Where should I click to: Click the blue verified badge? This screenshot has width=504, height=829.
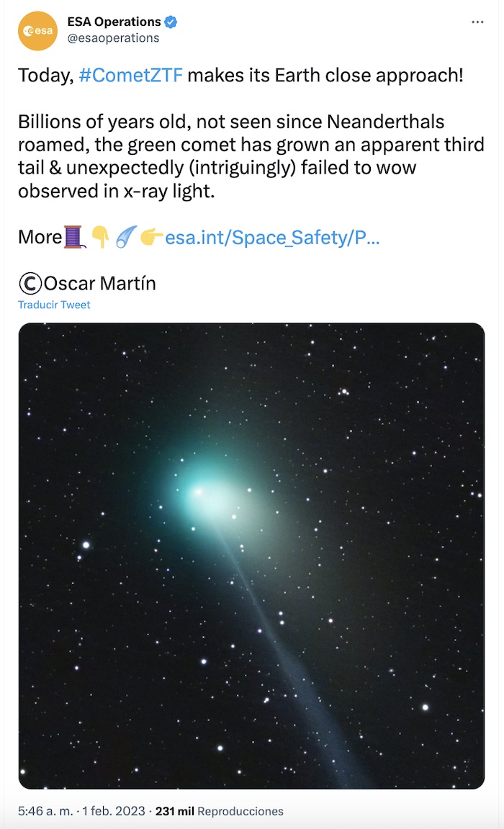(x=171, y=22)
